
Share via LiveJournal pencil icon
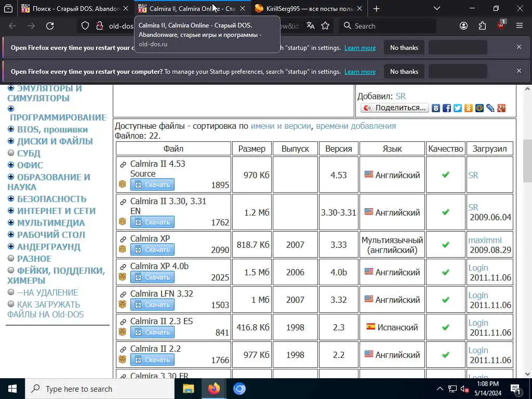pyautogui.click(x=490, y=108)
